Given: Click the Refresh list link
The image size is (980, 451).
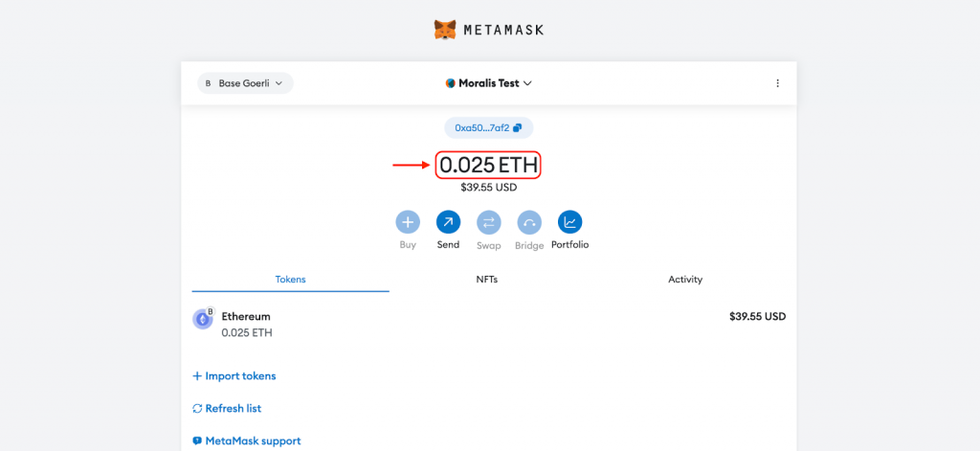Looking at the screenshot, I should pos(226,409).
